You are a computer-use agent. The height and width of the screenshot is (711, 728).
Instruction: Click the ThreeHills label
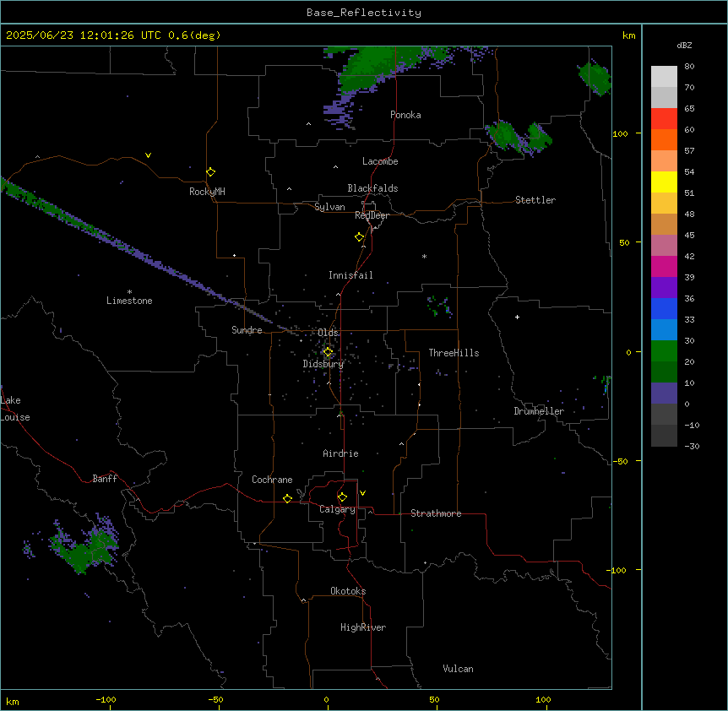(x=454, y=353)
